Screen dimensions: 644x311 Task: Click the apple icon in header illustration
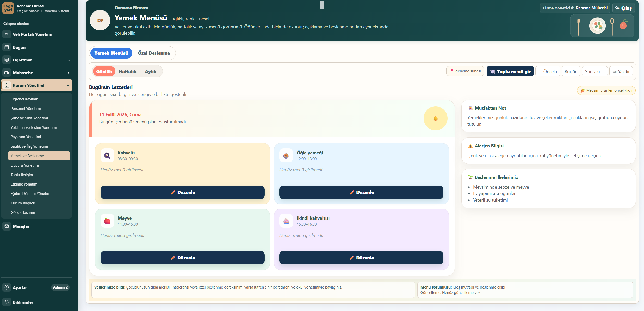pyautogui.click(x=624, y=24)
